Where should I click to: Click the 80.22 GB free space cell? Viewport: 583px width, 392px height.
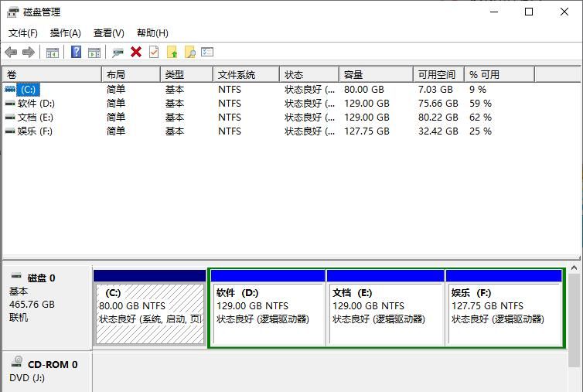click(x=438, y=118)
